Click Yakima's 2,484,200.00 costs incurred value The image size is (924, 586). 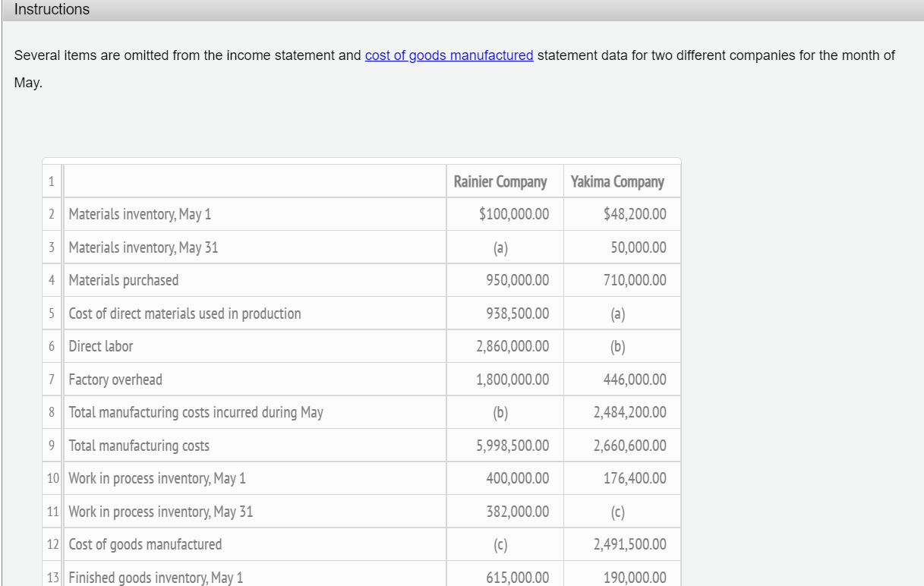pyautogui.click(x=630, y=412)
